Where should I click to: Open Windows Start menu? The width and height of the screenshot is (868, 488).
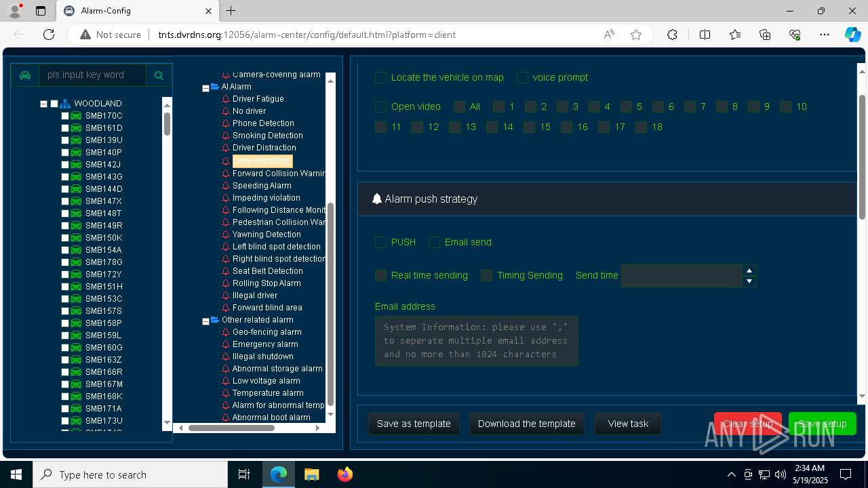pos(16,474)
